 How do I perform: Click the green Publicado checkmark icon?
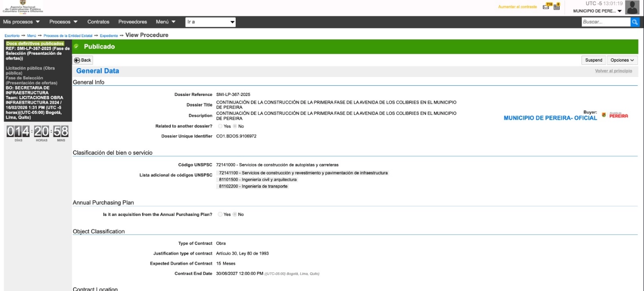pyautogui.click(x=76, y=46)
